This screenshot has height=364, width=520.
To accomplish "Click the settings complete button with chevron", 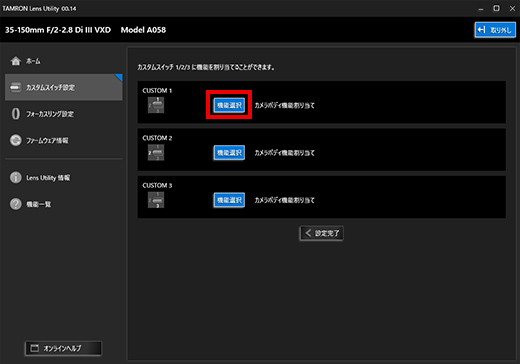I will 321,233.
